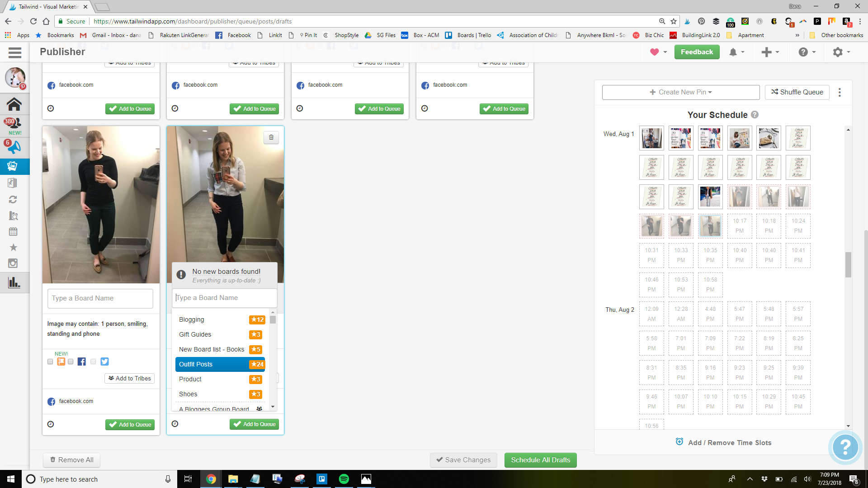Open the looping refresh arrows sidebar icon
Viewport: 868px width, 488px height.
[x=13, y=199]
